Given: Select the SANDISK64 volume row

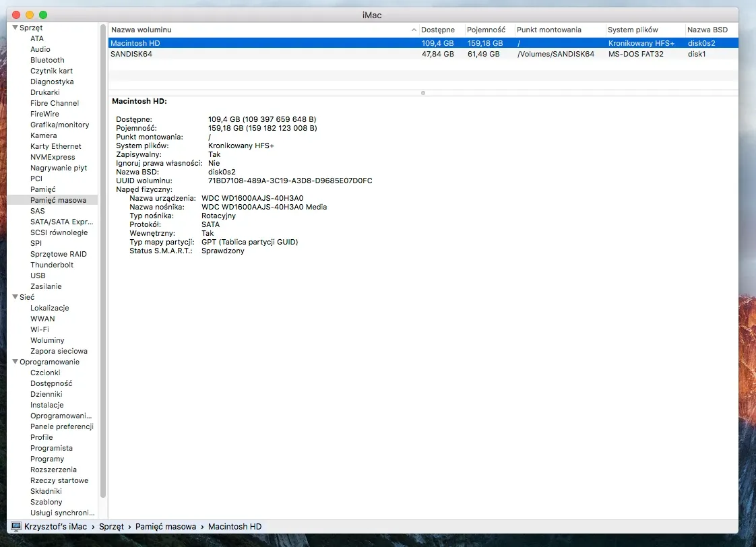Looking at the screenshot, I should point(423,54).
